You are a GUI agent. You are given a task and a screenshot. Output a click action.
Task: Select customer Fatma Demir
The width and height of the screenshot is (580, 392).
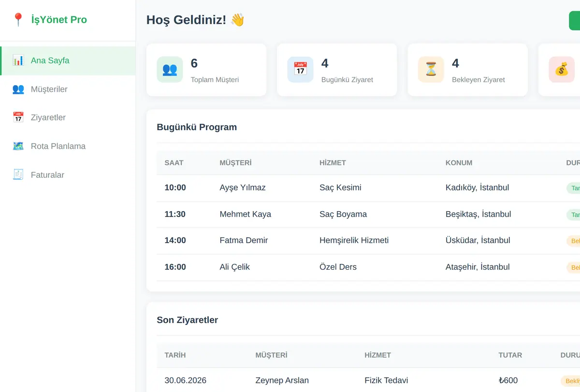244,240
